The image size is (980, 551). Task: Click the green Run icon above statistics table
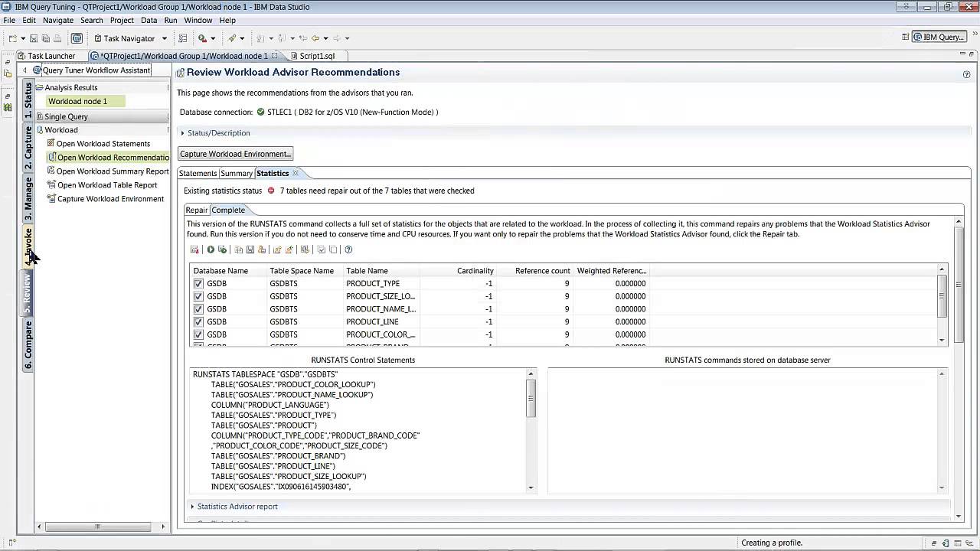[211, 249]
